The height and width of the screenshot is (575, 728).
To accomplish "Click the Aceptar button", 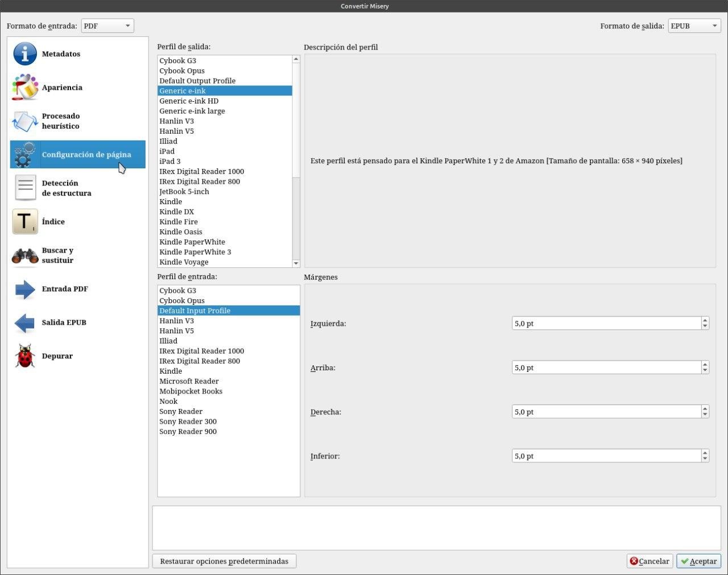I will click(699, 561).
